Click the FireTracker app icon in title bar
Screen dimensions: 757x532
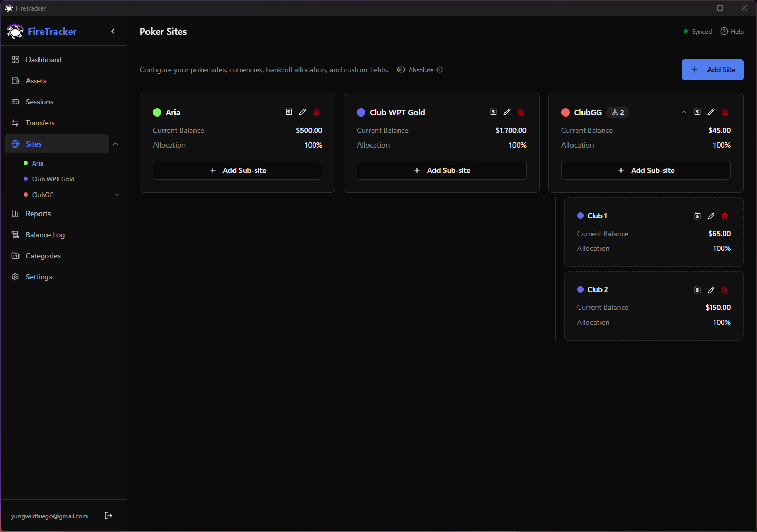point(9,8)
